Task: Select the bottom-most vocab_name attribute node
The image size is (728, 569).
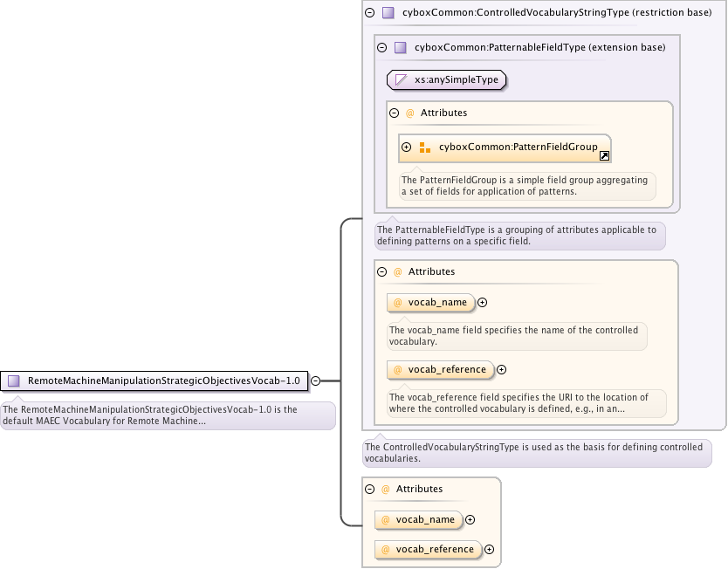Action: tap(425, 520)
